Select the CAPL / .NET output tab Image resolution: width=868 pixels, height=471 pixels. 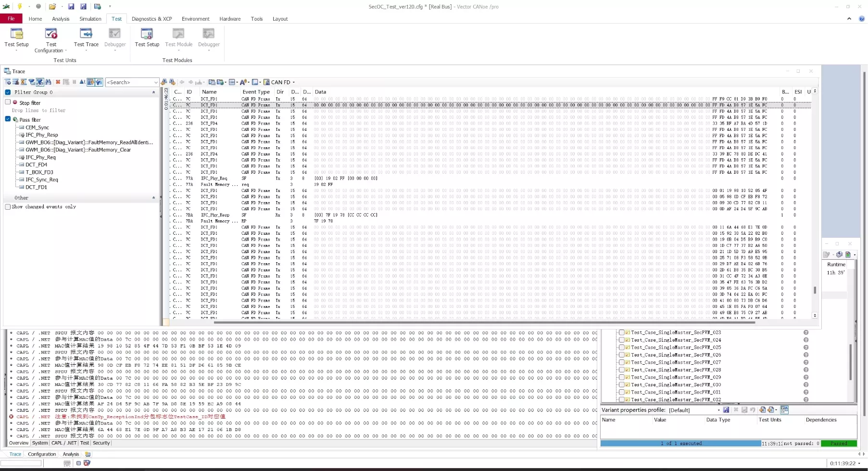pos(64,443)
